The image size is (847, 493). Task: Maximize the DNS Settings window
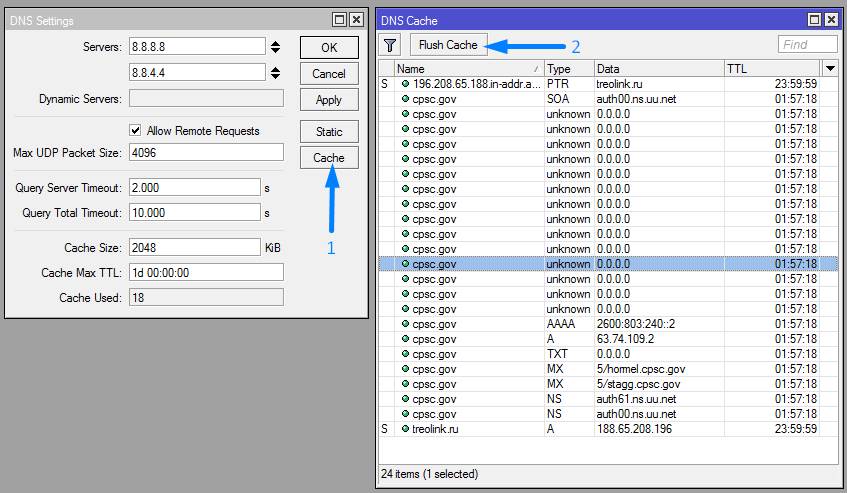tap(339, 20)
